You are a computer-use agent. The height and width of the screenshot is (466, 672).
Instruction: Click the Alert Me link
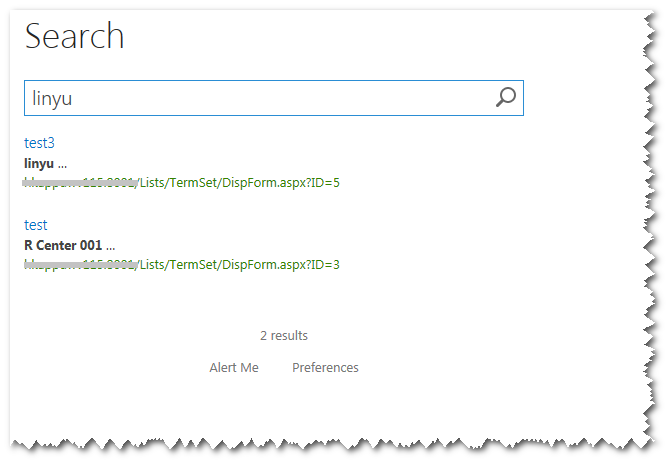pyautogui.click(x=234, y=368)
